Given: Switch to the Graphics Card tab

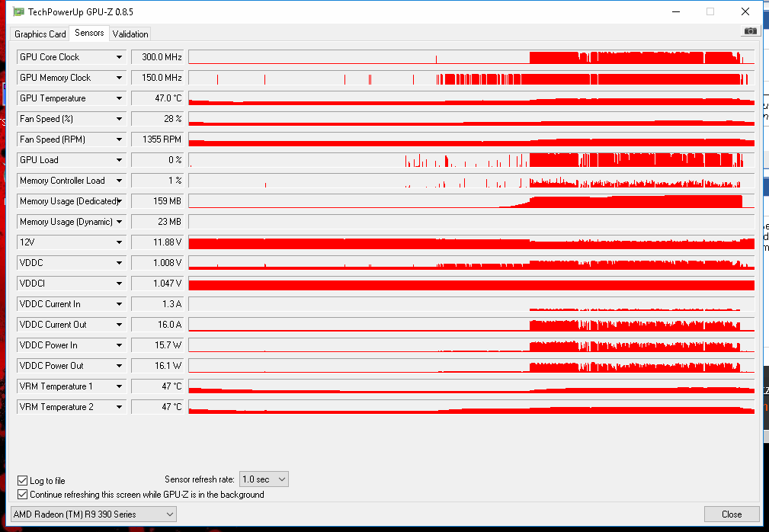Looking at the screenshot, I should [40, 34].
